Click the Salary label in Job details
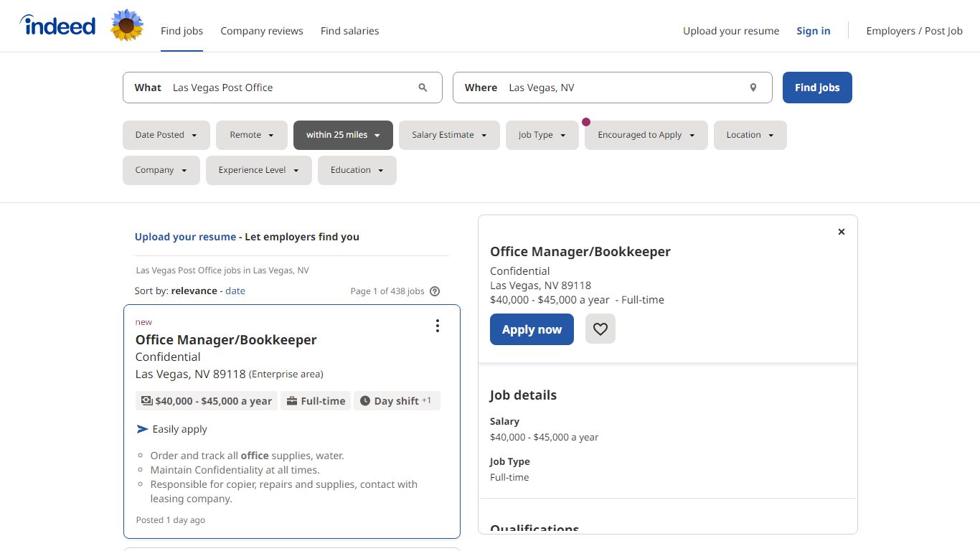This screenshot has height=551, width=980. (x=504, y=422)
